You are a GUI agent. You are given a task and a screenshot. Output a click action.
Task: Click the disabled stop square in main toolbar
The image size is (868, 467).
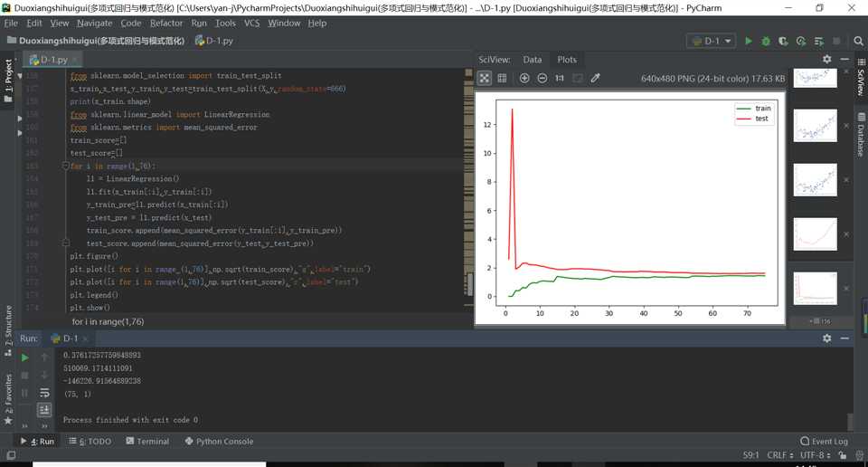(x=836, y=41)
